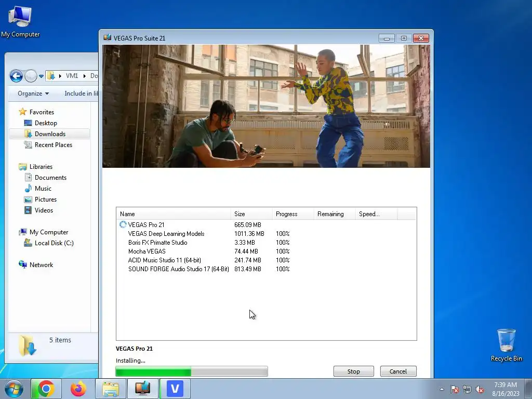The height and width of the screenshot is (399, 532).
Task: Select VM1 in the Explorer address bar
Action: pos(72,76)
